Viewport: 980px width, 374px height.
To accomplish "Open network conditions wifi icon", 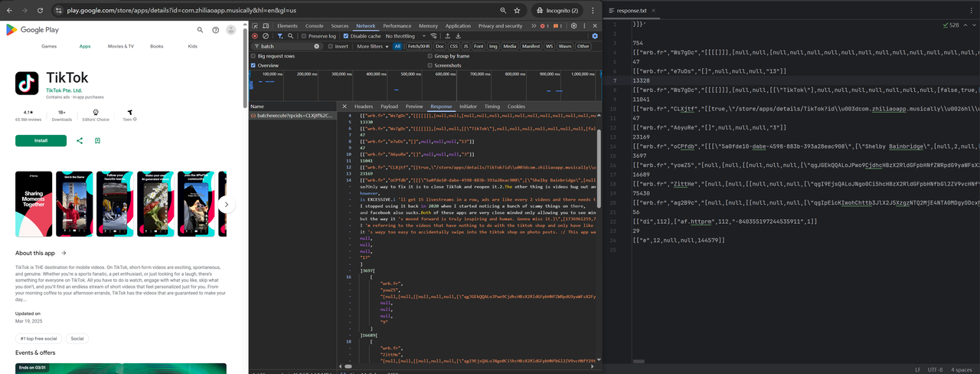I will pyautogui.click(x=433, y=36).
